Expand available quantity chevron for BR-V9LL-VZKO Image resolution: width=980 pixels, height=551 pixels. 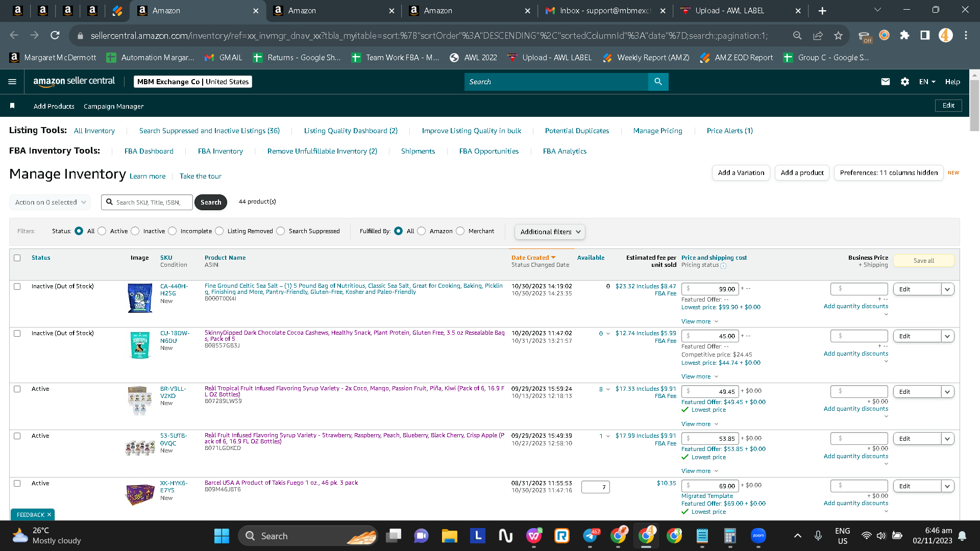[608, 389]
